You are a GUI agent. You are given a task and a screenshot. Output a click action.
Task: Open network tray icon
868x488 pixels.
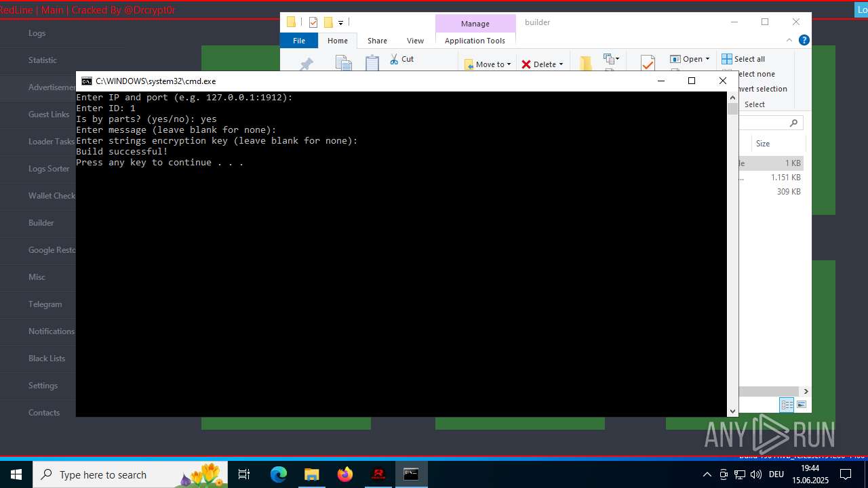pos(740,474)
